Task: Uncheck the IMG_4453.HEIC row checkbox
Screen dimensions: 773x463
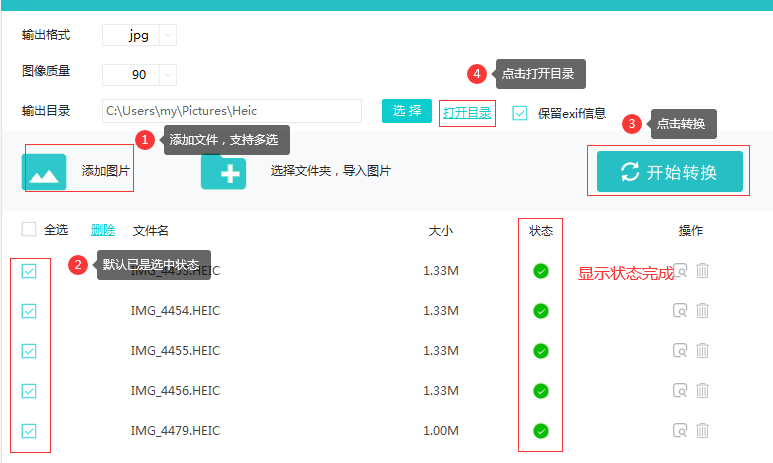Action: coord(29,271)
